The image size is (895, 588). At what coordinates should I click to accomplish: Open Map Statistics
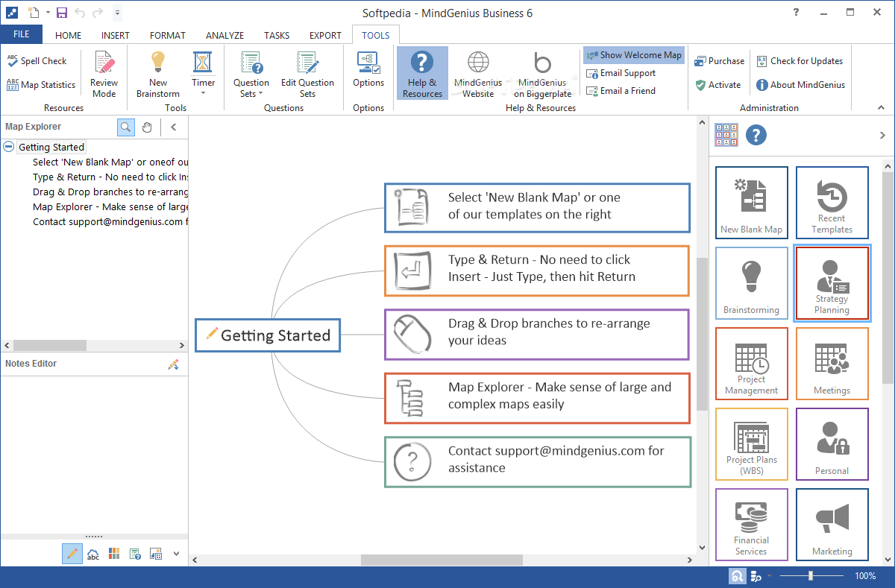41,85
